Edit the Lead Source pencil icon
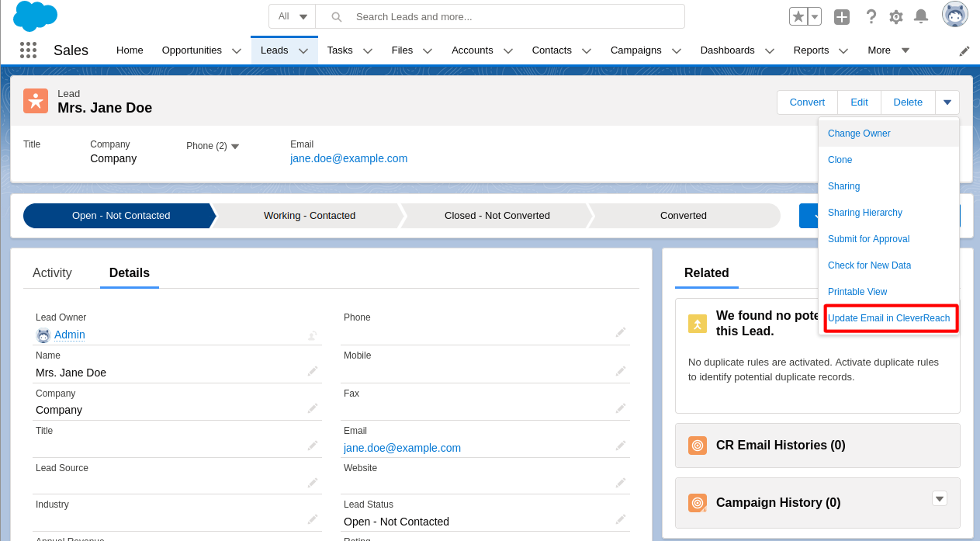Viewport: 980px width, 541px height. click(313, 483)
